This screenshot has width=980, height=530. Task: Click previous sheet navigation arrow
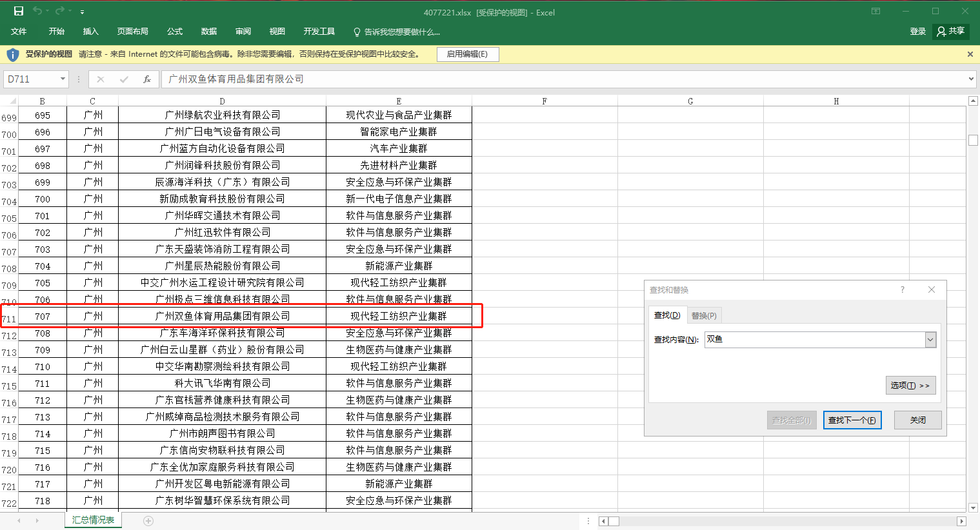pyautogui.click(x=19, y=520)
